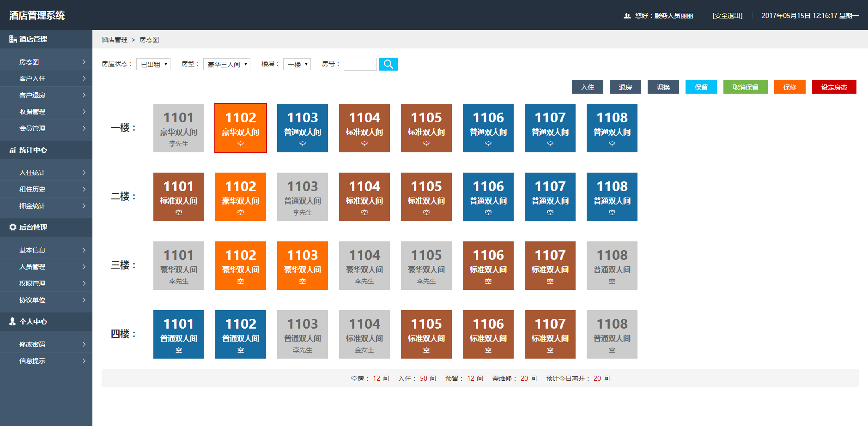Select first-floor room 1101 occupied by 李先生

[x=179, y=128]
